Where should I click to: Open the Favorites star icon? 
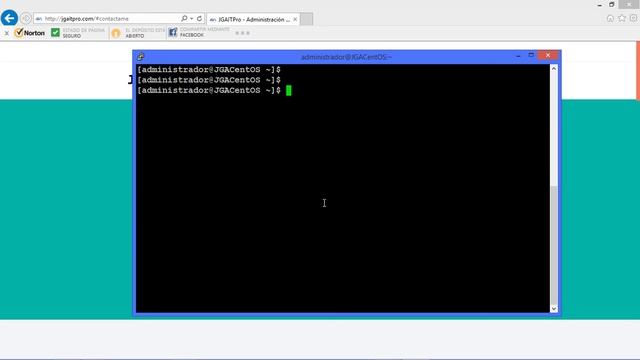point(622,18)
